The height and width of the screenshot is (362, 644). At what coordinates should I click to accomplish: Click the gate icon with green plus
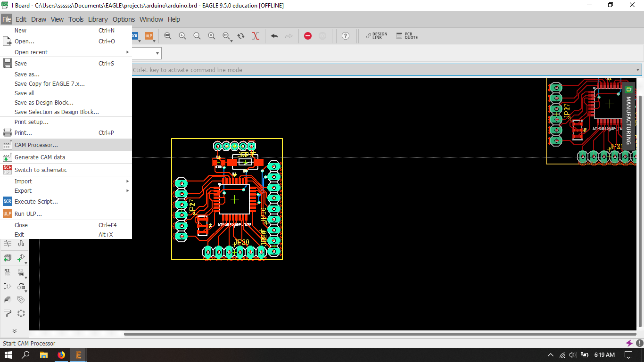21,258
